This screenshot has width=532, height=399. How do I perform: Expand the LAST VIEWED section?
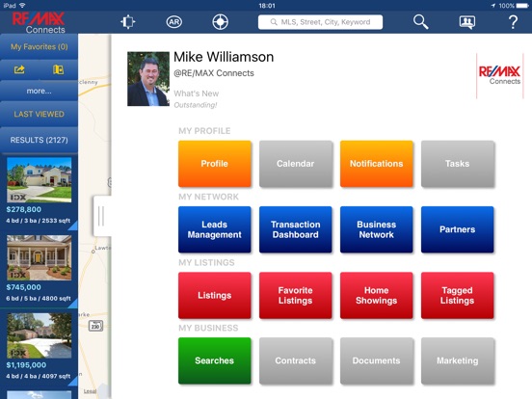click(39, 114)
